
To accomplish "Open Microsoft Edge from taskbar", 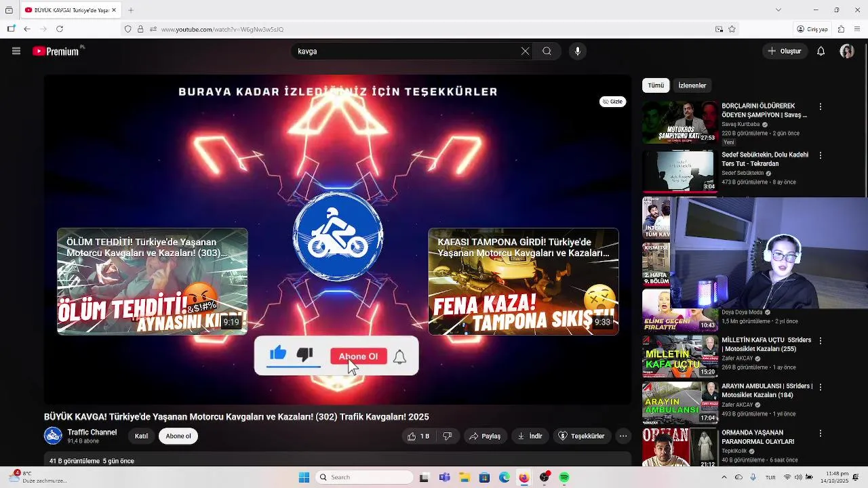I will [505, 478].
